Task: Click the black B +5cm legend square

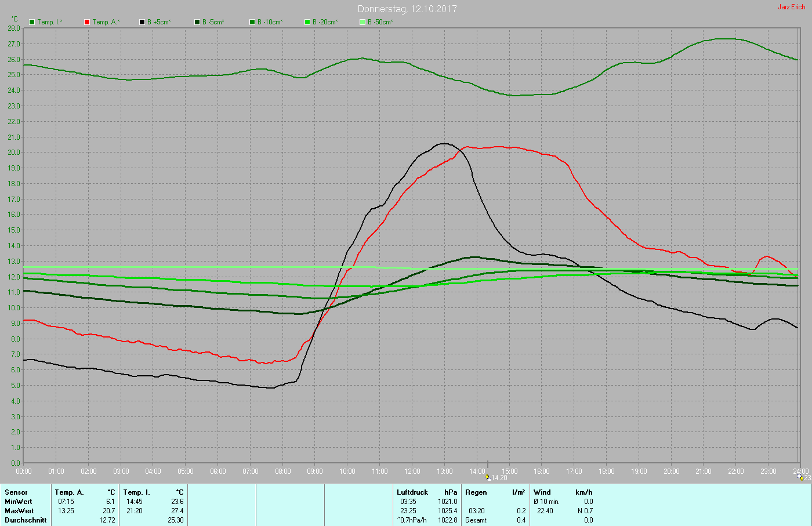Action: 142,22
